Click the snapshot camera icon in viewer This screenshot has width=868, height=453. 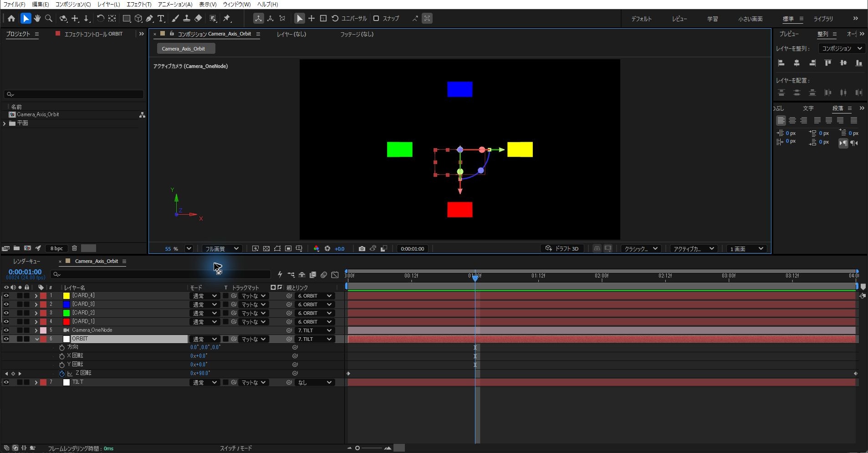click(x=362, y=248)
